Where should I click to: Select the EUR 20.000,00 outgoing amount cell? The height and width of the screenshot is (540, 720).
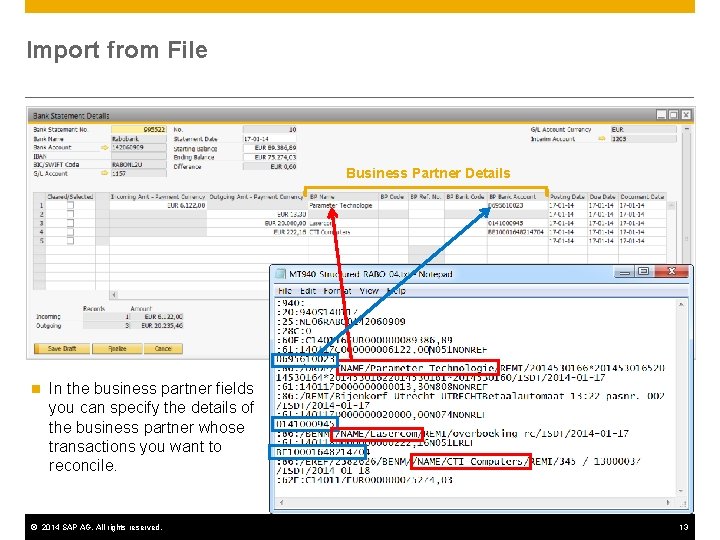point(257,223)
